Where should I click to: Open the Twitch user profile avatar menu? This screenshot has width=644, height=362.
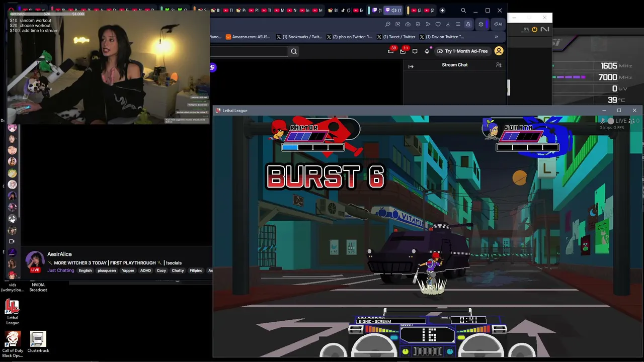click(x=499, y=51)
